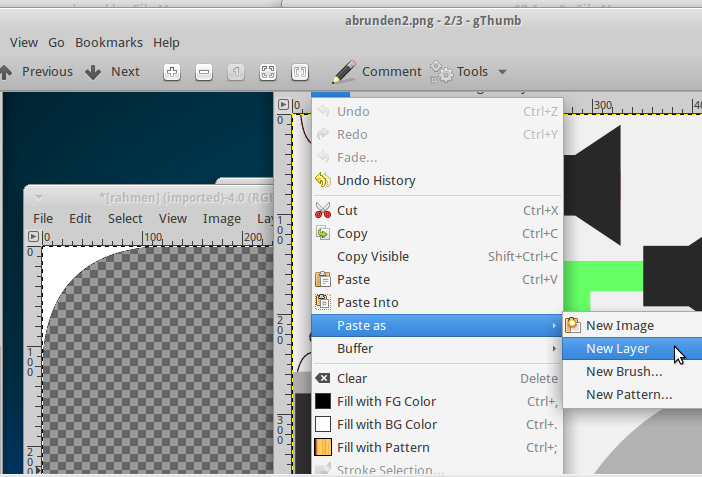The image size is (702, 477).
Task: Open the Tools dropdown arrow
Action: click(x=502, y=72)
